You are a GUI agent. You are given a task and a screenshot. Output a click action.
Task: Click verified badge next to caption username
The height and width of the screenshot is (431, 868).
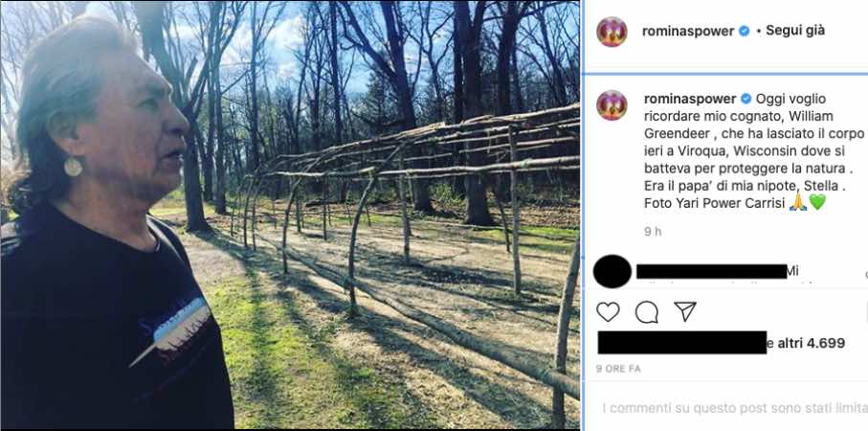click(746, 100)
